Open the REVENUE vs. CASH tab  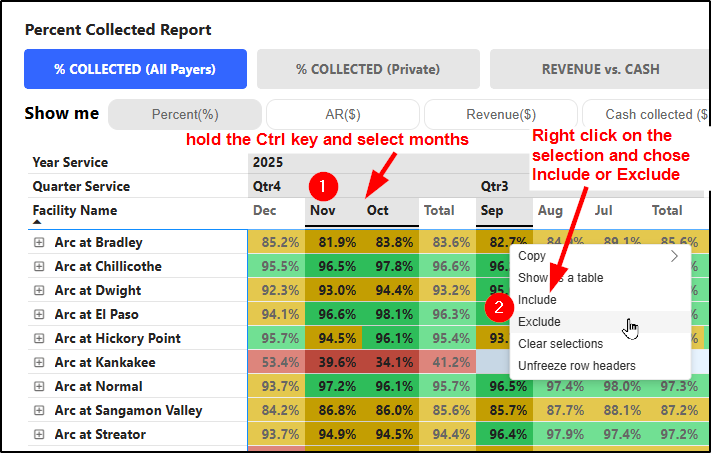click(600, 69)
